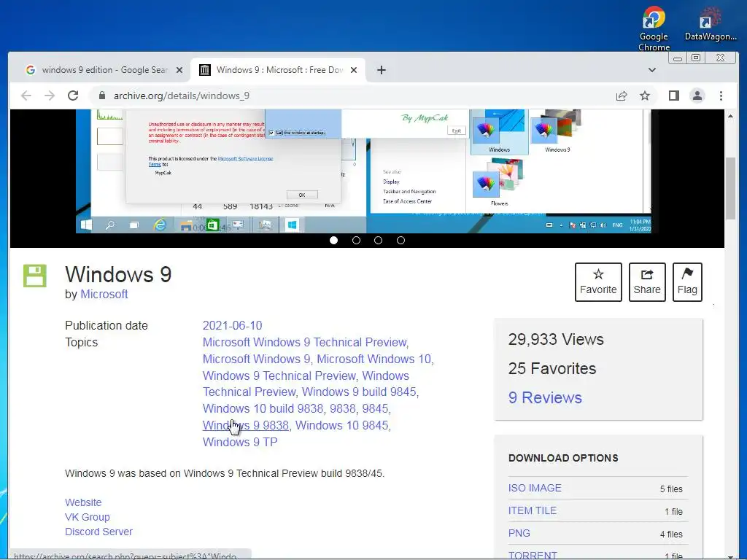Share this page from address bar
Screen dimensions: 747x560
pyautogui.click(x=622, y=96)
